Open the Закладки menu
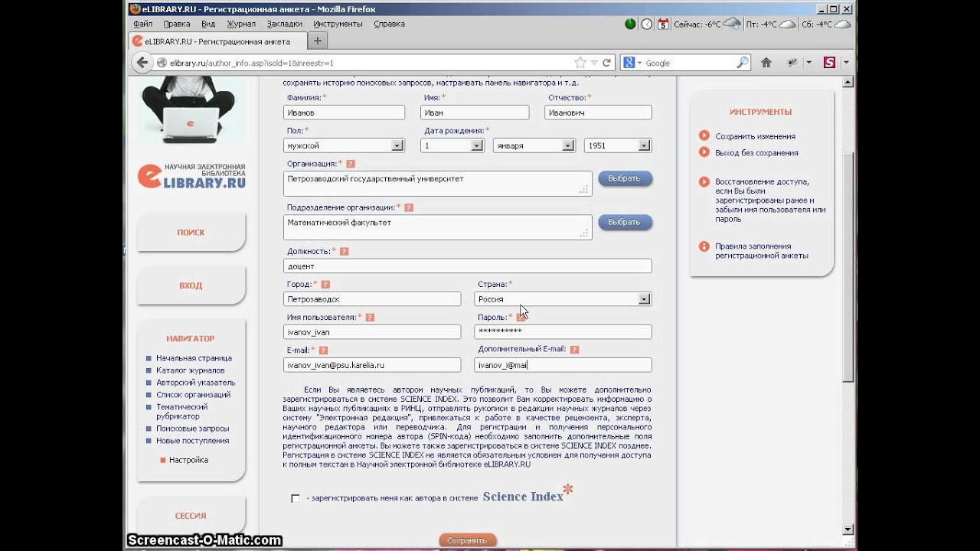 point(284,24)
